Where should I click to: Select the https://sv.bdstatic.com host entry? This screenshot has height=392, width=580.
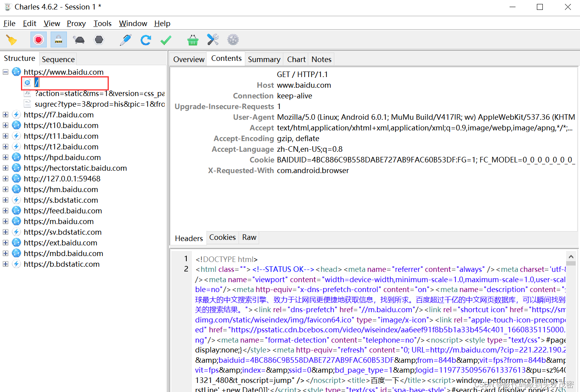(63, 232)
